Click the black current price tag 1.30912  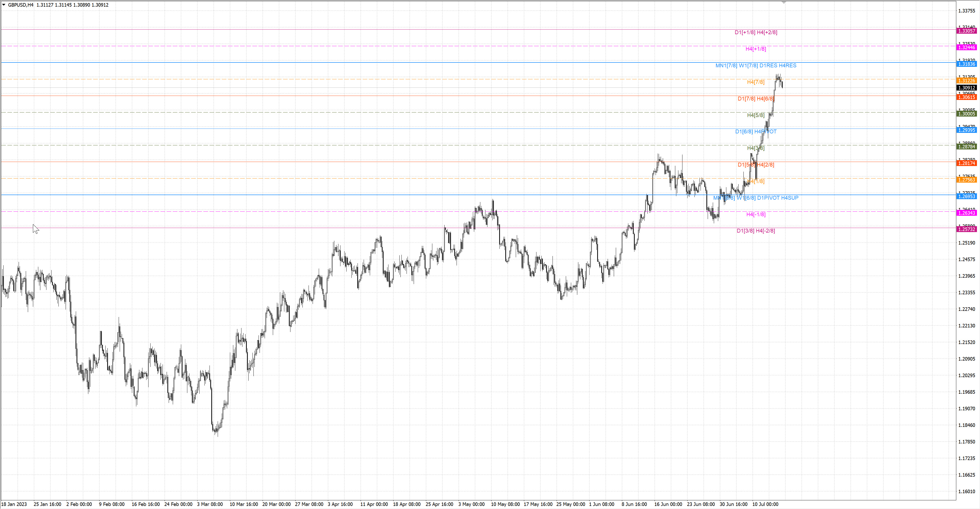tap(966, 88)
